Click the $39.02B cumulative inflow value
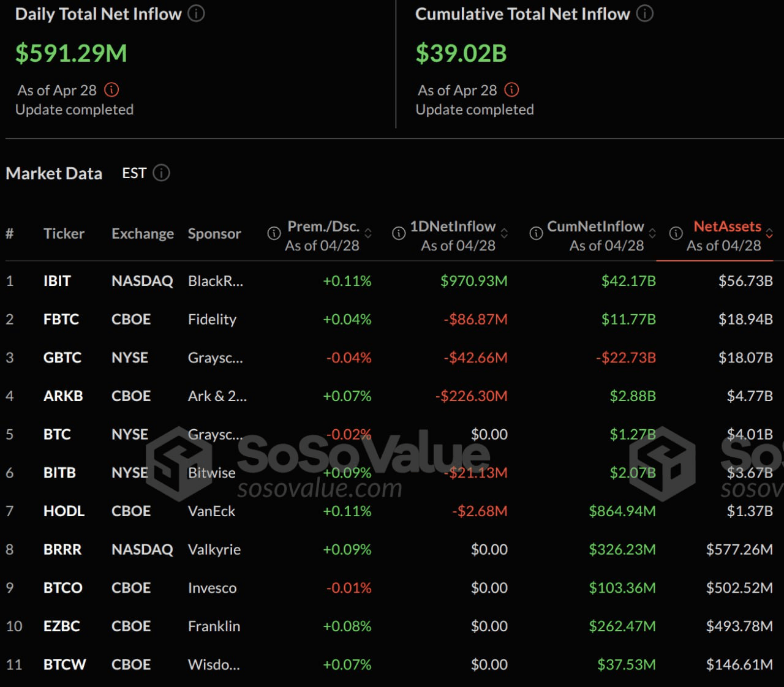This screenshot has height=687, width=784. [x=461, y=53]
